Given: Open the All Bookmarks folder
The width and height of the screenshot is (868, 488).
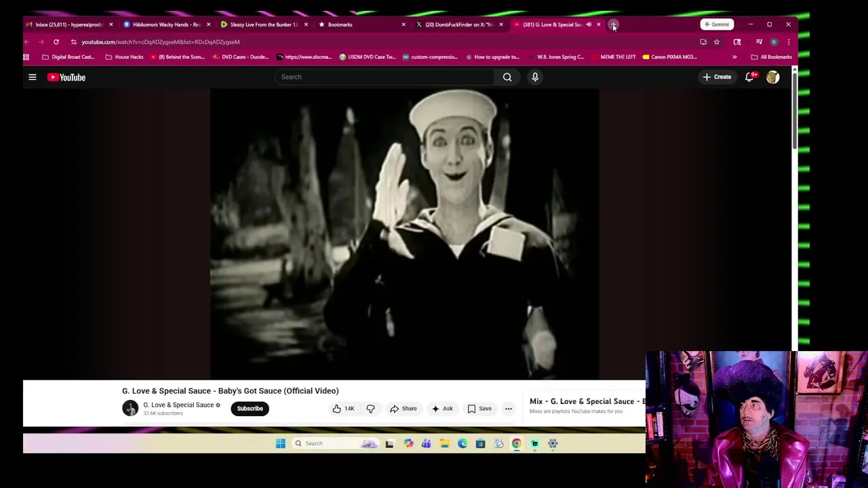Looking at the screenshot, I should [x=772, y=57].
